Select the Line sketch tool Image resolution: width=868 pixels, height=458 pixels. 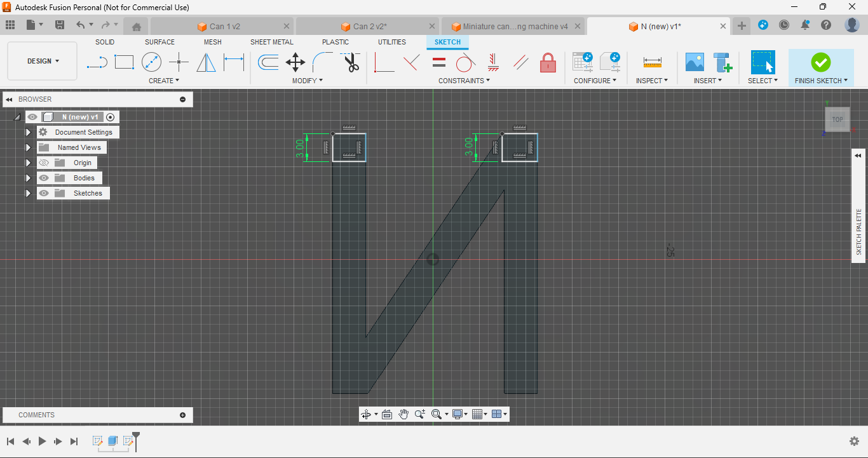(x=97, y=62)
